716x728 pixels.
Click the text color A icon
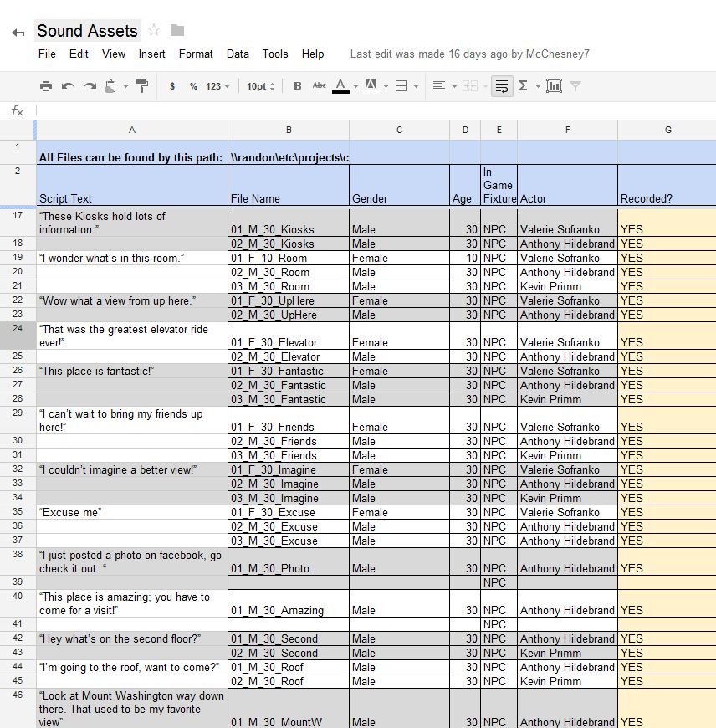(x=340, y=86)
